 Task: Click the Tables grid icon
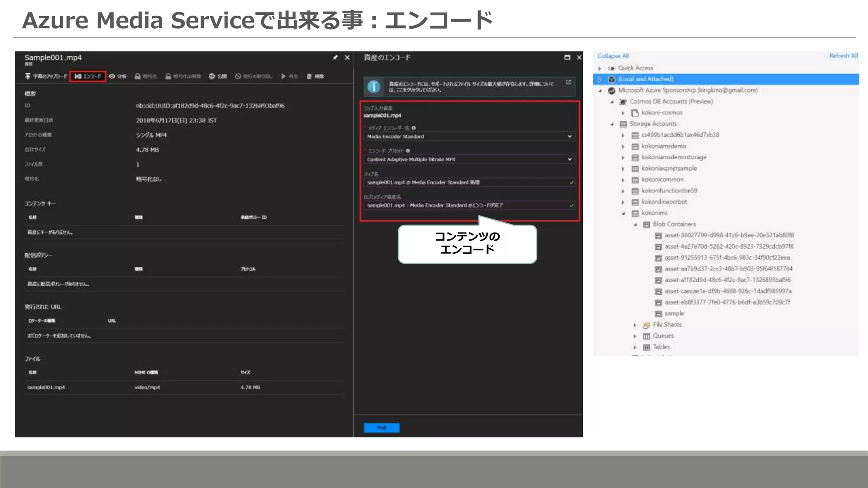coord(646,347)
